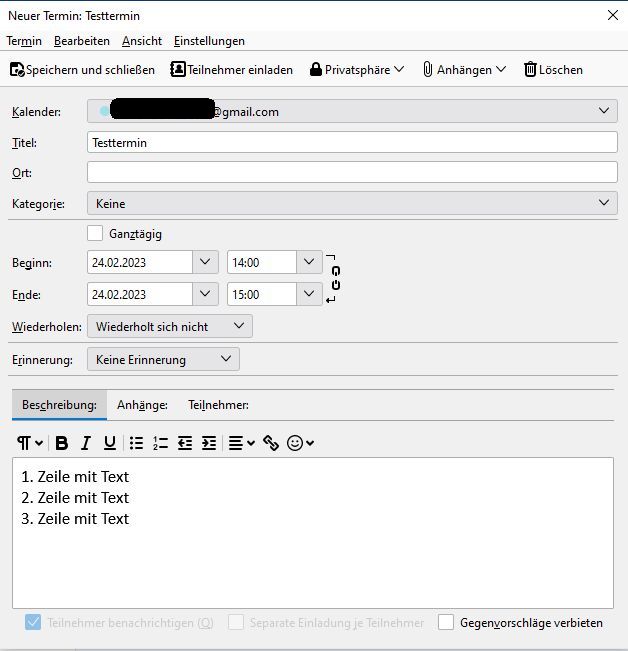
Task: Check Gegenvorschläge verbieten
Action: 446,622
